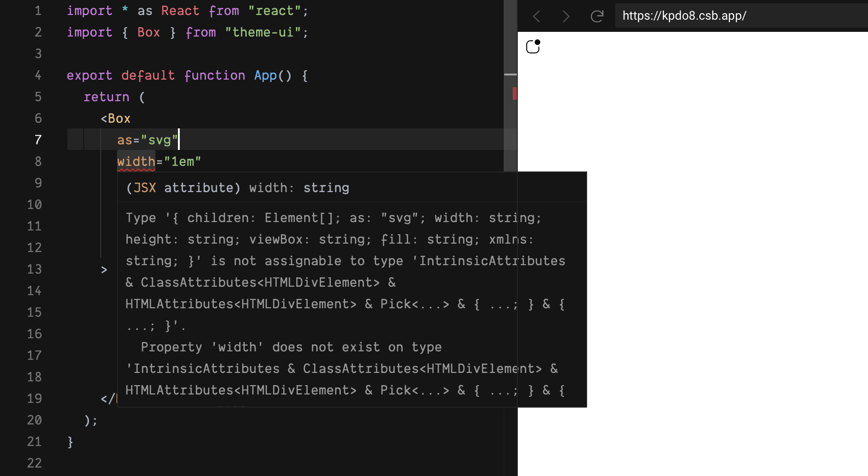Click the "react" import string
This screenshot has width=868, height=476.
tap(274, 11)
